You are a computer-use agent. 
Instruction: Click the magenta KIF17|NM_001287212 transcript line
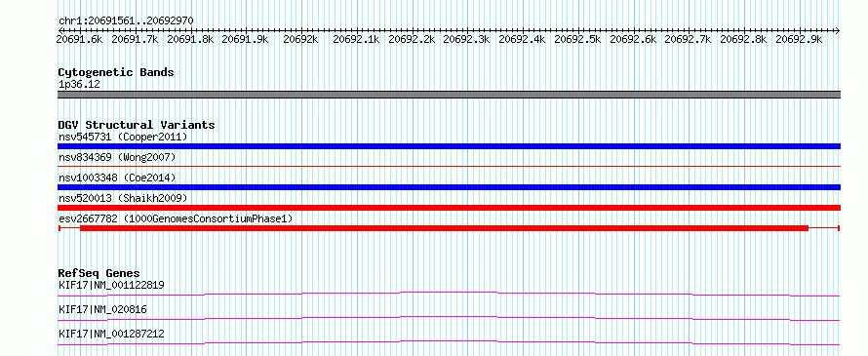tap(449, 342)
